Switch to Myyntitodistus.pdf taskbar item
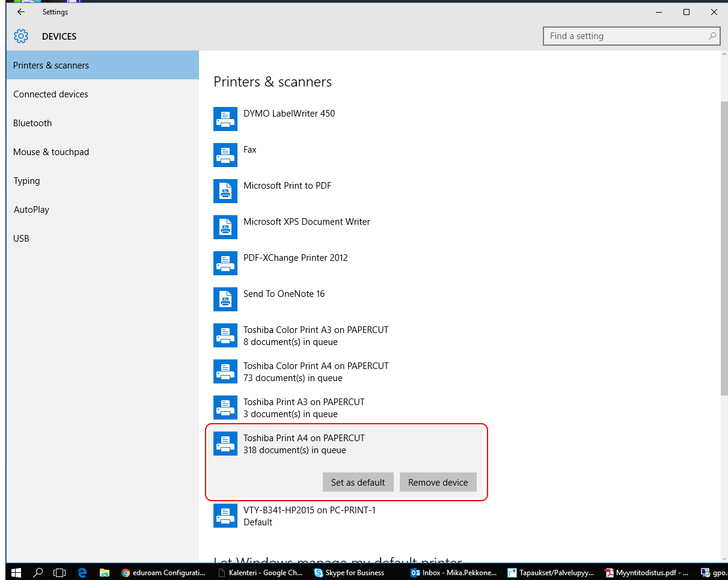728x580 pixels. point(647,573)
